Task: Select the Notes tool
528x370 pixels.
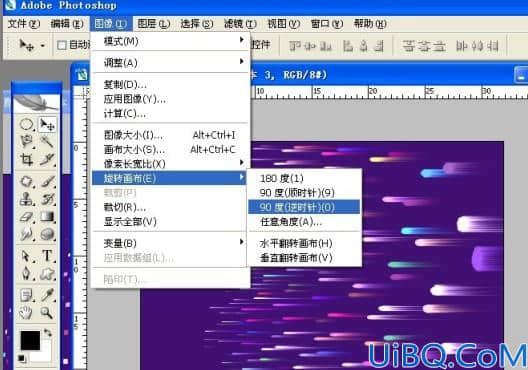Action: click(26, 295)
